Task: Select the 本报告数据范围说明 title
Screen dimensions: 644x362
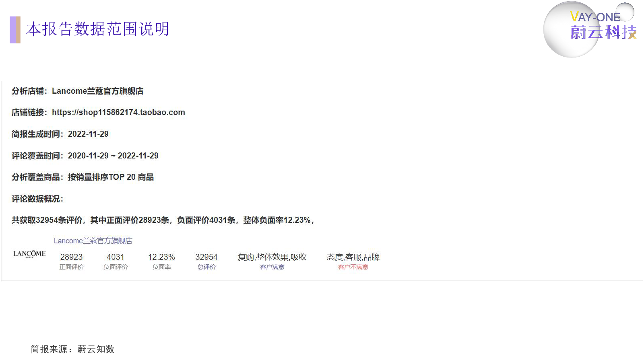Action: click(98, 29)
